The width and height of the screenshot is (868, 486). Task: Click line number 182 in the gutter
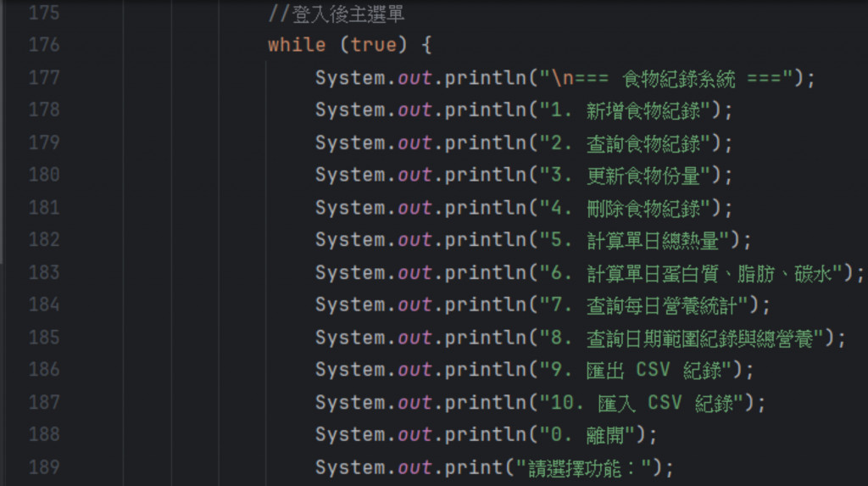[44, 239]
